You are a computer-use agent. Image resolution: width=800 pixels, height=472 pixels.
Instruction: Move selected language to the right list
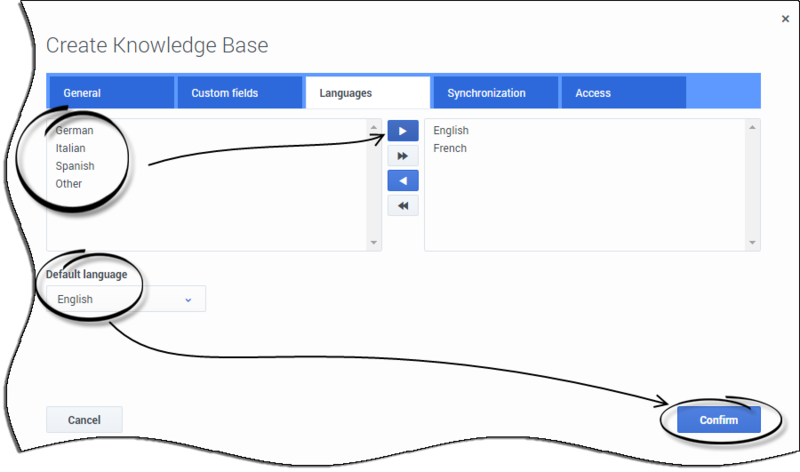tap(403, 131)
